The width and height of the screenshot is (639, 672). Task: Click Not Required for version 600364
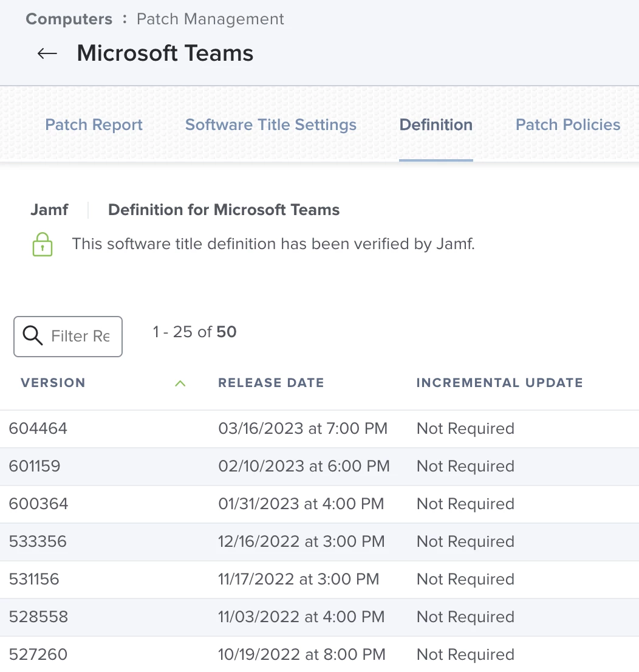tap(465, 504)
